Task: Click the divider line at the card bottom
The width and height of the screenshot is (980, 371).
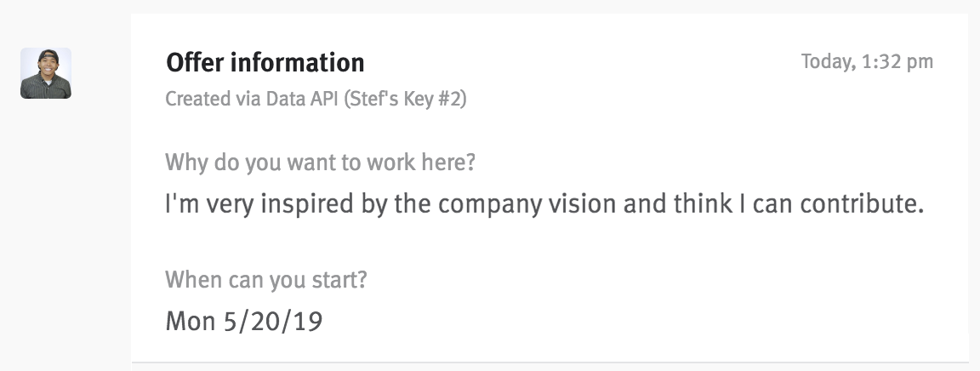Action: click(550, 362)
